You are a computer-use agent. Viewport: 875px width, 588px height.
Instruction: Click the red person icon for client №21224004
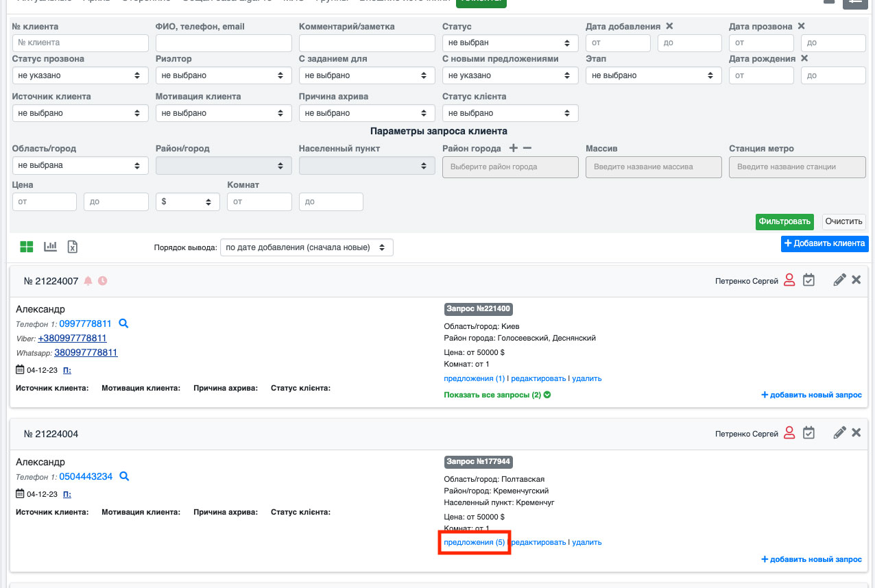789,433
